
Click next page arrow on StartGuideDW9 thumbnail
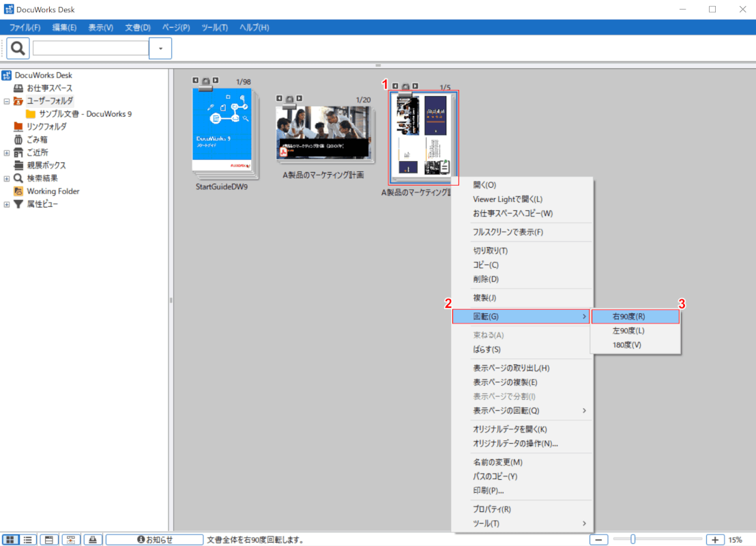(x=216, y=81)
